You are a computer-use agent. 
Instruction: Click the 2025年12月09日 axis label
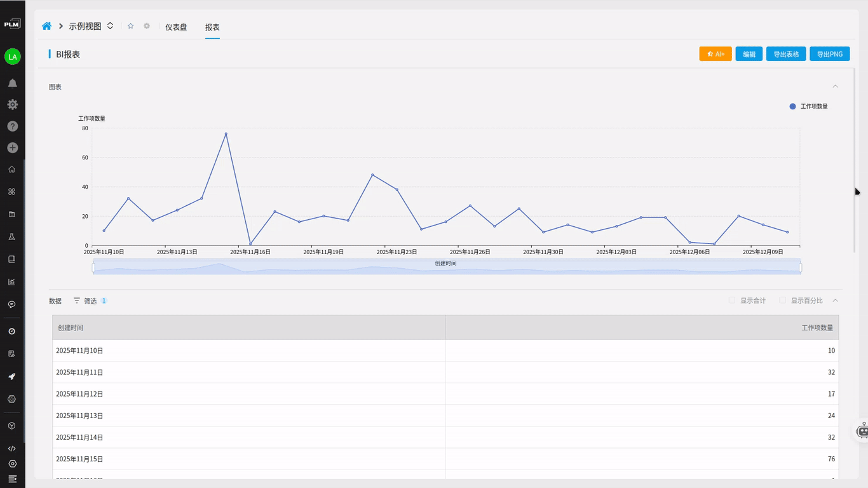coord(763,252)
